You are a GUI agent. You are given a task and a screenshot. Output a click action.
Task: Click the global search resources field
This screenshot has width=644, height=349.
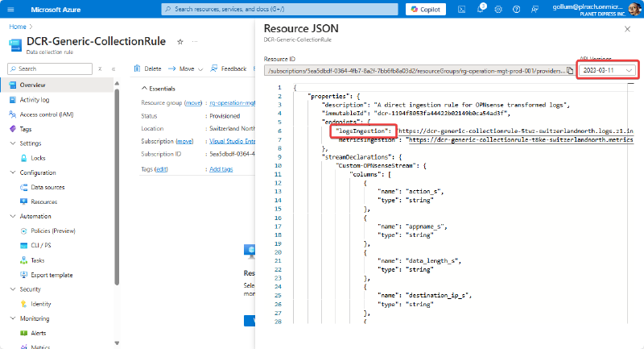[x=279, y=9]
